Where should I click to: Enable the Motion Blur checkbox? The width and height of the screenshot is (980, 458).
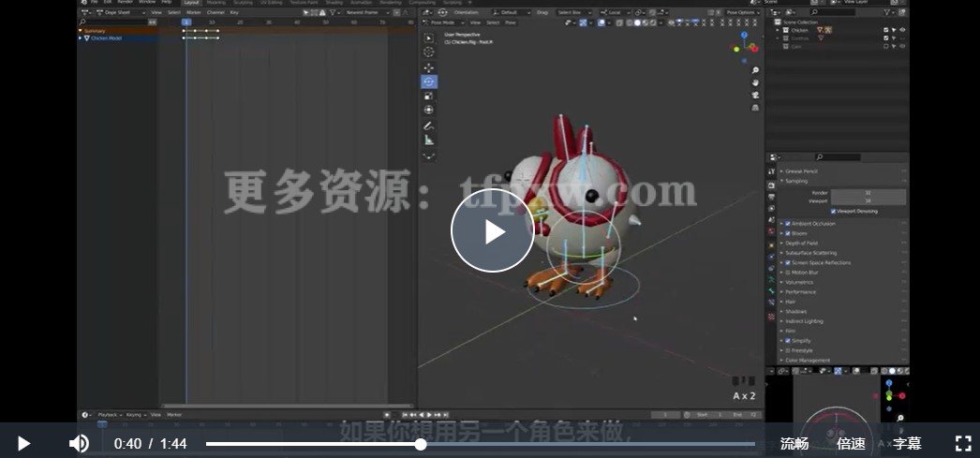pyautogui.click(x=788, y=273)
